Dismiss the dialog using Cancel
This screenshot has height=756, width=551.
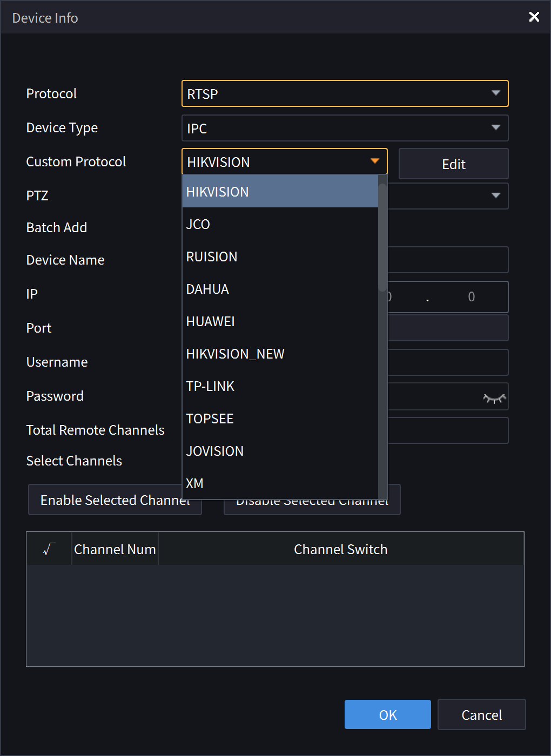pyautogui.click(x=481, y=714)
